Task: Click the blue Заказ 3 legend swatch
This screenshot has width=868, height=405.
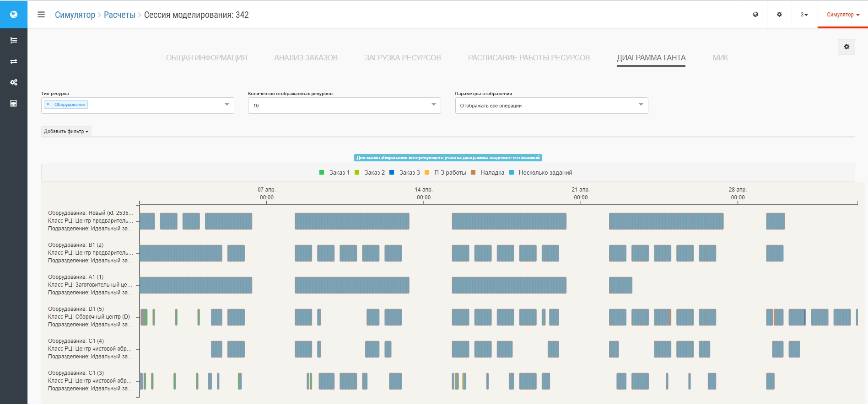Action: 392,172
